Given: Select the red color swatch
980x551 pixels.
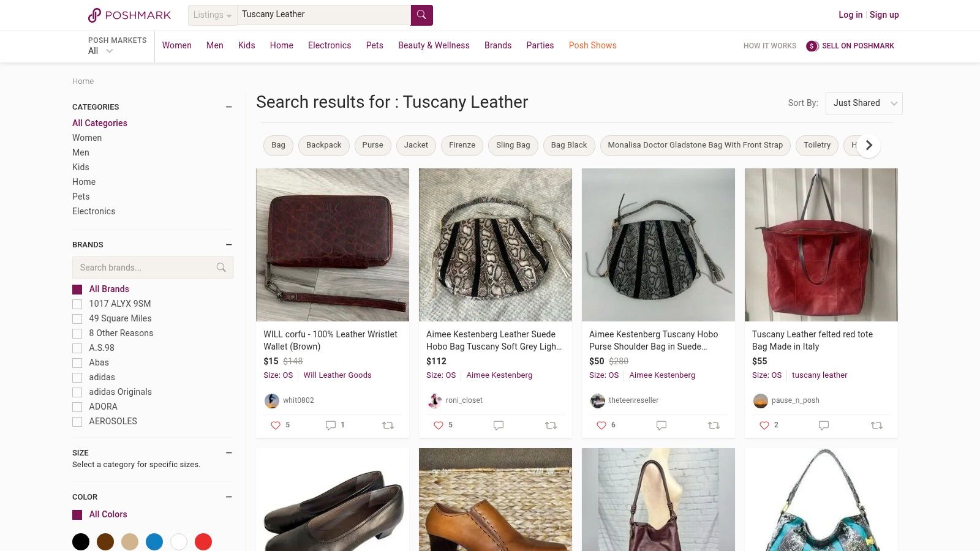Looking at the screenshot, I should [203, 542].
